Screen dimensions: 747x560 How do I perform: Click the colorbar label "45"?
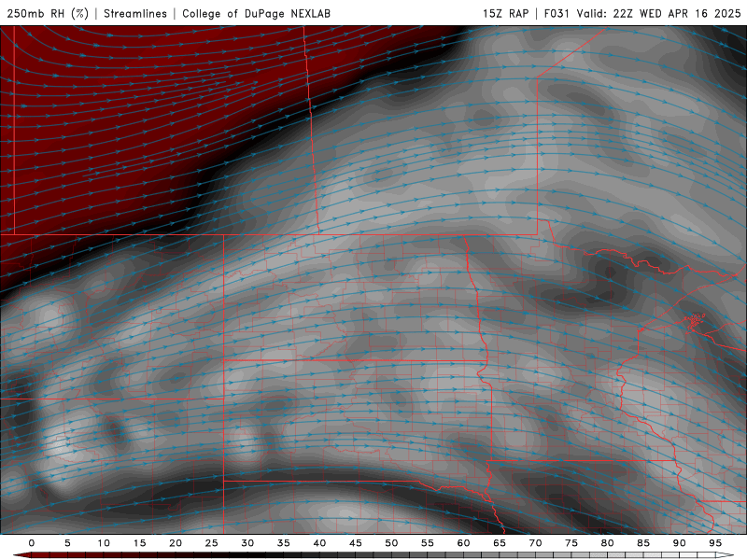click(x=356, y=543)
